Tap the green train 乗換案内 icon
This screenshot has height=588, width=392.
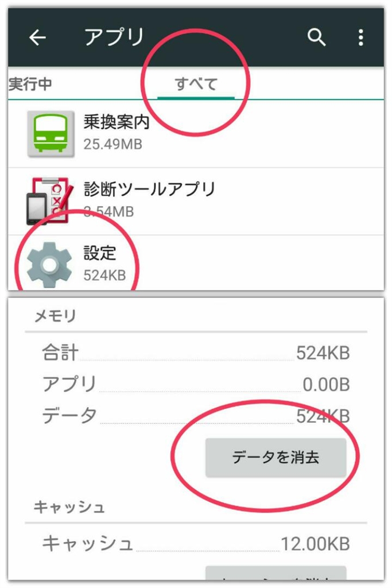coord(51,133)
